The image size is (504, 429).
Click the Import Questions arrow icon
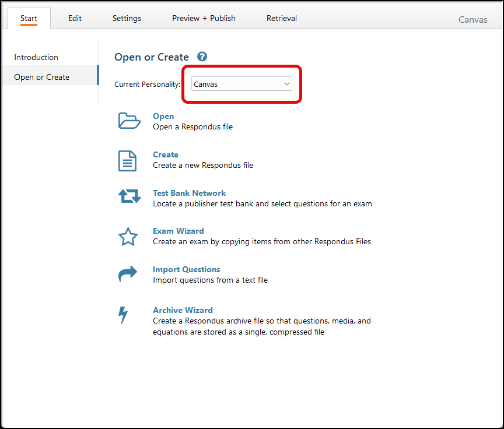[x=128, y=274]
